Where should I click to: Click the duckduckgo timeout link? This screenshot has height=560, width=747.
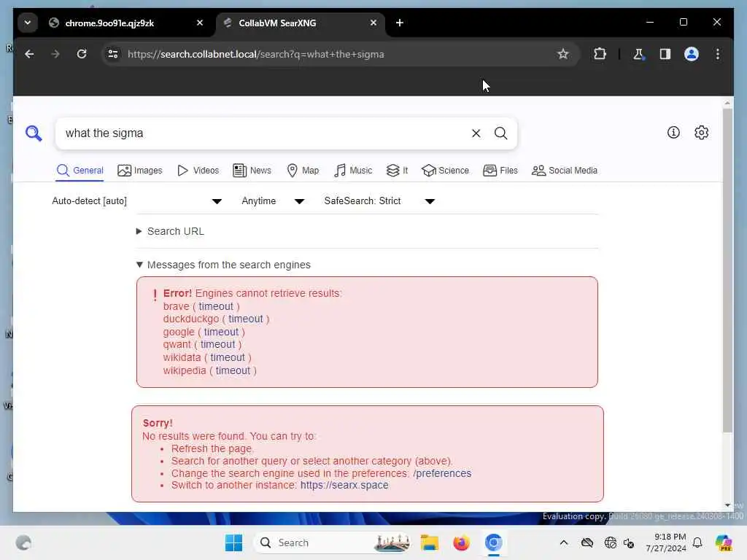[x=245, y=319]
